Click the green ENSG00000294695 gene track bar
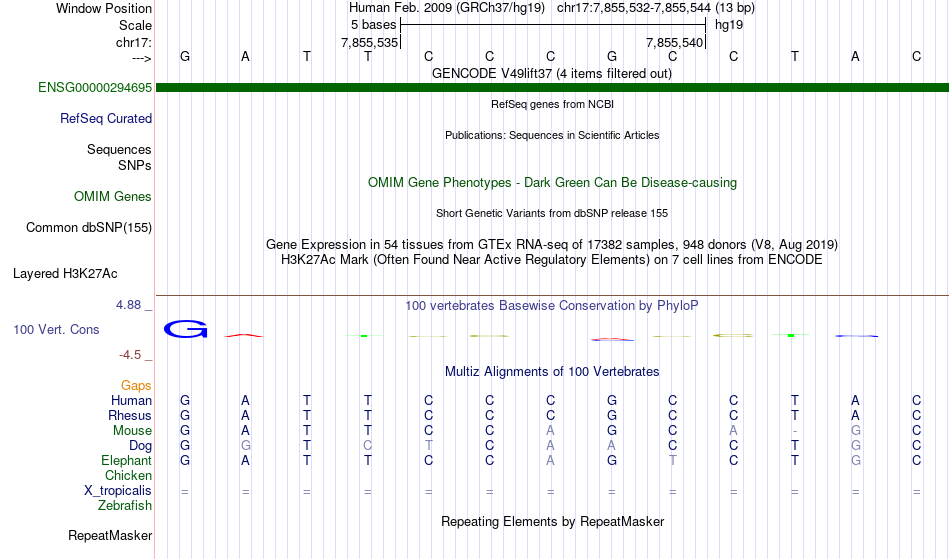Screen dimensions: 950x559 pyautogui.click(x=552, y=88)
